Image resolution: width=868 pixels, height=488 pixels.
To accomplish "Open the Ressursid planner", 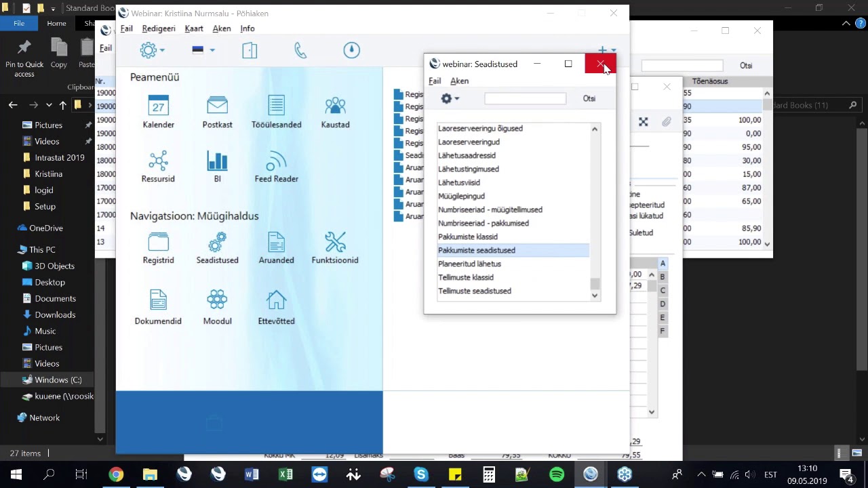I will click(158, 166).
